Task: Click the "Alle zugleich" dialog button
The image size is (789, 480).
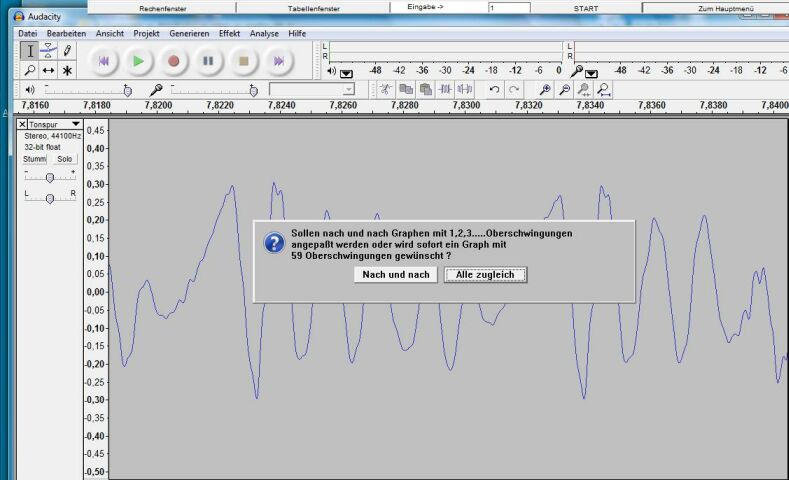Action: pyautogui.click(x=485, y=275)
